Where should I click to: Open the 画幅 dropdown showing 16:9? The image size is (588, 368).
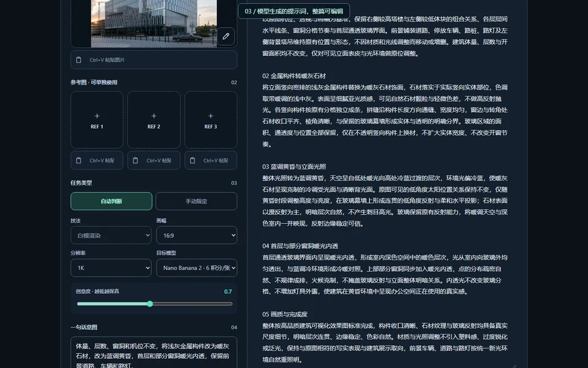197,236
